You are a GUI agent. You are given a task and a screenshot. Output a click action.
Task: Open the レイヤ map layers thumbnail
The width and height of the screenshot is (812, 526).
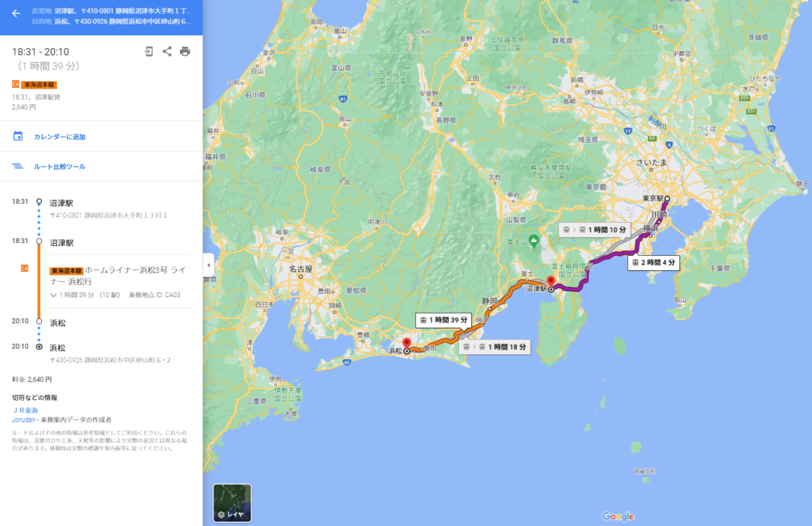pos(232,503)
